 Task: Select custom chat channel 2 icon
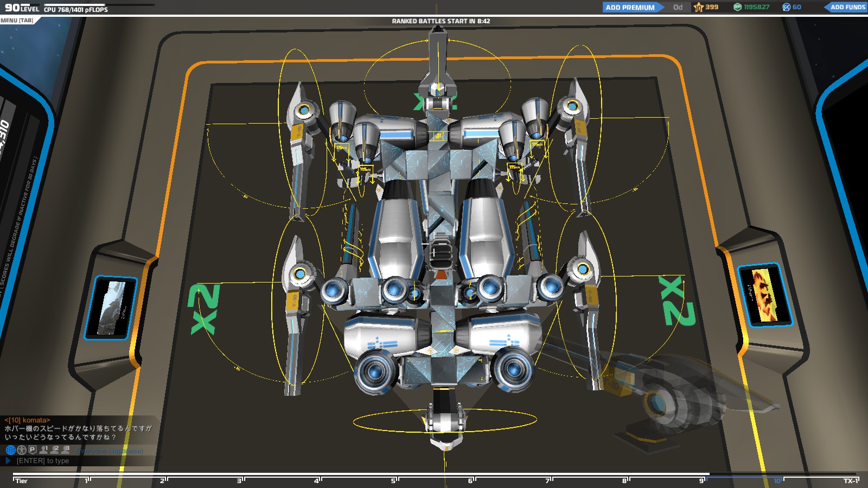(55, 450)
